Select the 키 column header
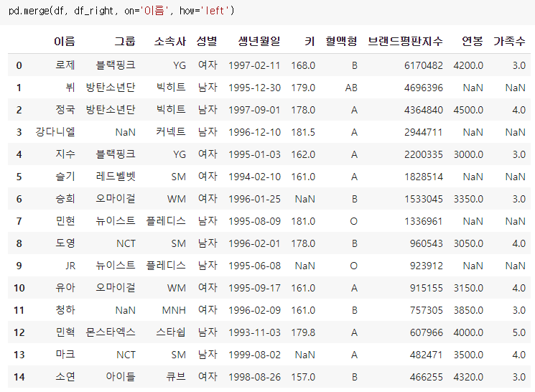The height and width of the screenshot is (392, 535). coord(310,41)
